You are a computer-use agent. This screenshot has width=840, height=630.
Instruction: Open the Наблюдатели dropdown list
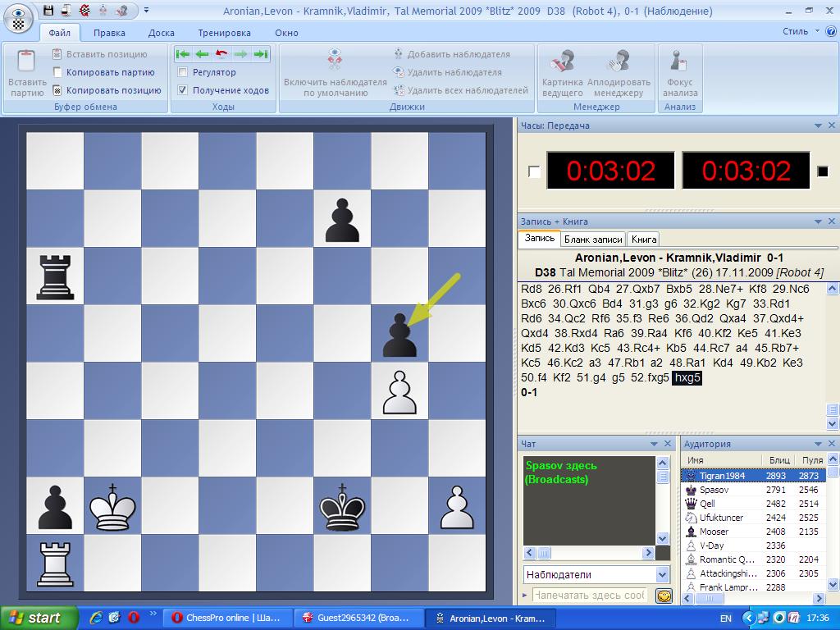coord(663,574)
